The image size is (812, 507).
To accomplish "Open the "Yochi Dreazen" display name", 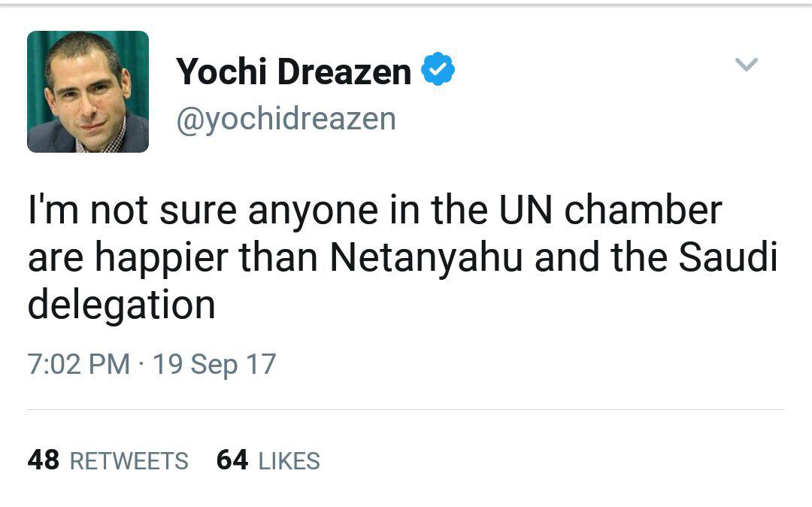I will 294,72.
